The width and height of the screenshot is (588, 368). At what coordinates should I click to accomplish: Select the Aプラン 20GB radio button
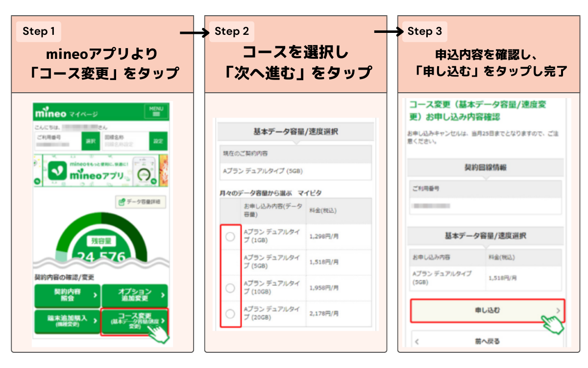click(x=230, y=314)
